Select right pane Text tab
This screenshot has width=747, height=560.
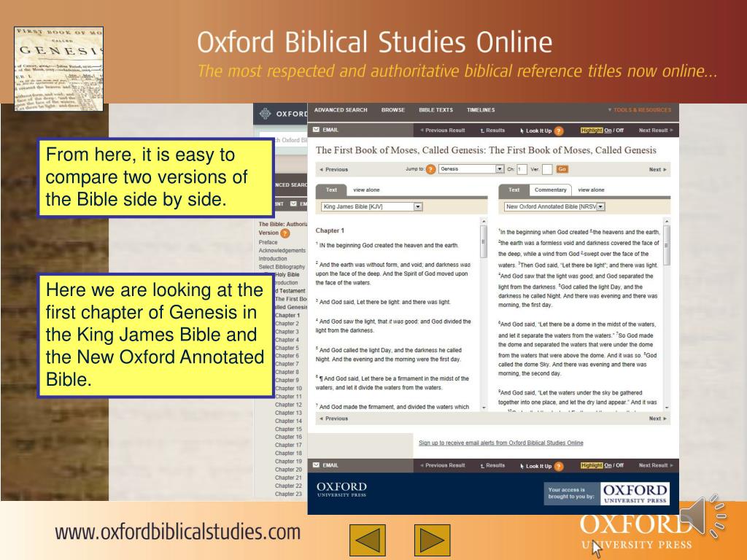tap(514, 190)
